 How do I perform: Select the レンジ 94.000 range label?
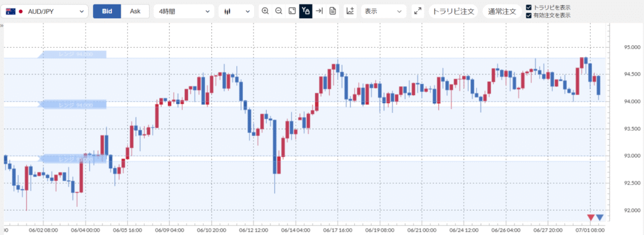coord(72,105)
